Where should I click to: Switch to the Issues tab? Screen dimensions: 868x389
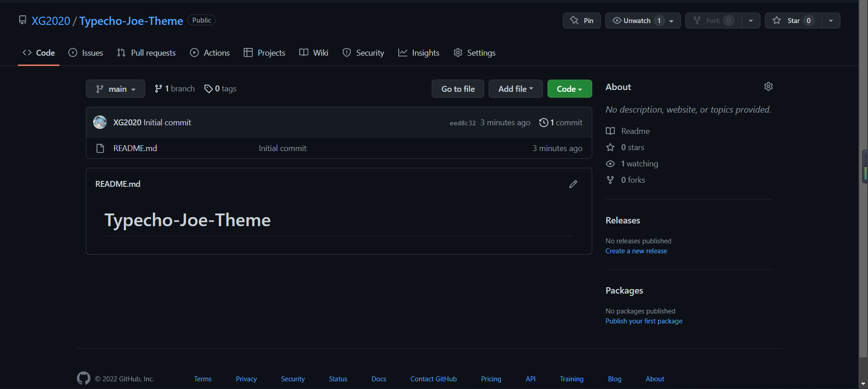pos(86,53)
